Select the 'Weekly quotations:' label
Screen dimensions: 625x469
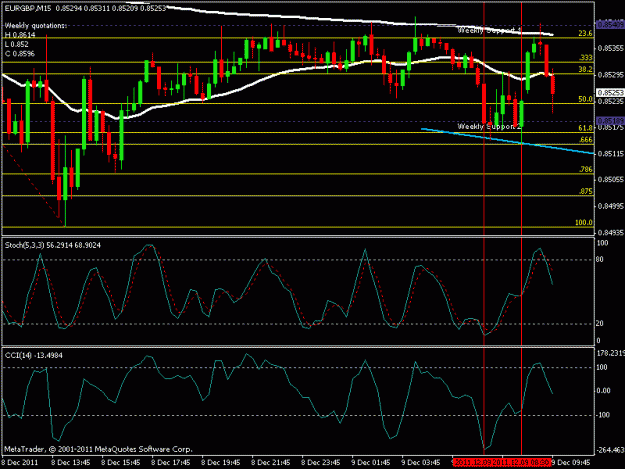coord(36,26)
